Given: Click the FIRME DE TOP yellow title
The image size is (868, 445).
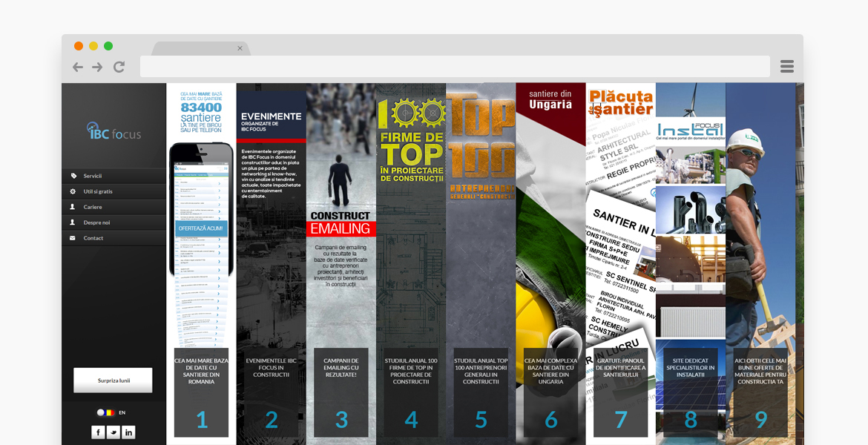Looking at the screenshot, I should pos(411,148).
